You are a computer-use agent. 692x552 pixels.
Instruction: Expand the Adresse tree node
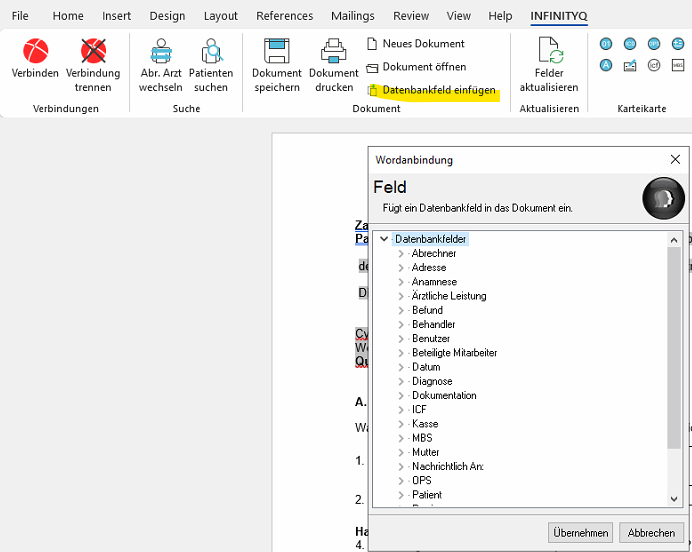(x=401, y=268)
